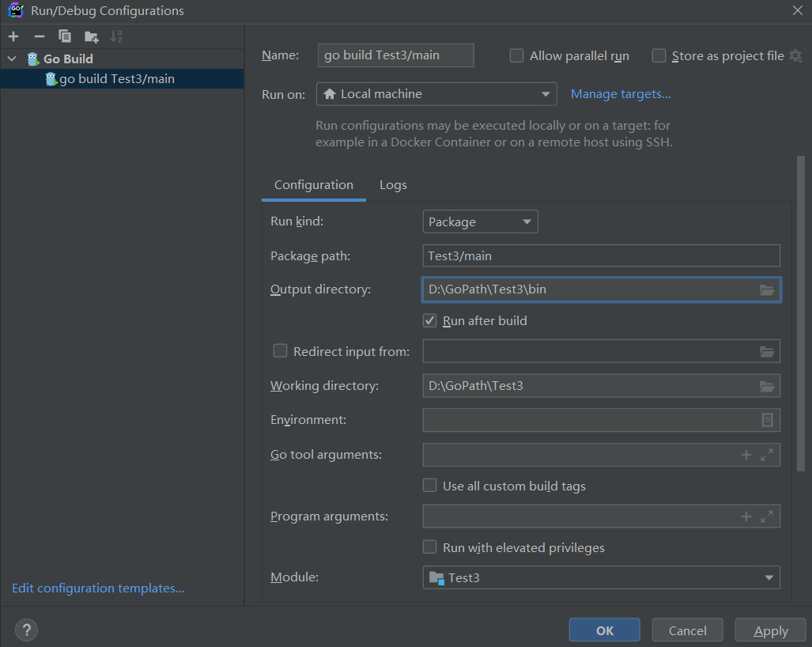The image size is (812, 647).
Task: Browse for the output directory folder
Action: [x=766, y=289]
